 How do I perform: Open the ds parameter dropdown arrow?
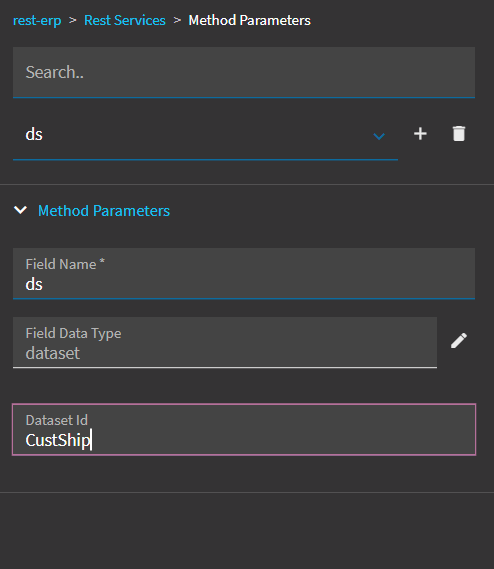point(379,136)
